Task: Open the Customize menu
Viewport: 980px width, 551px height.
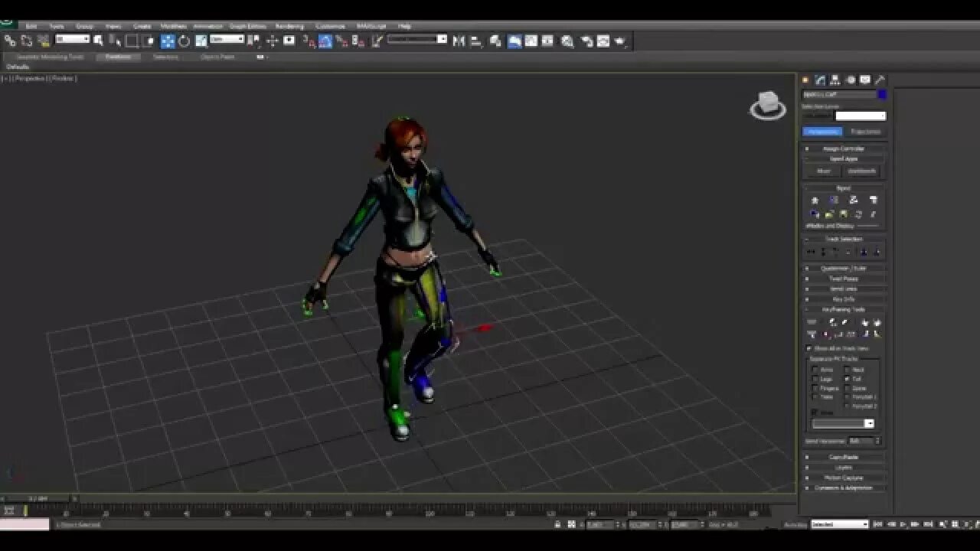Action: click(330, 26)
